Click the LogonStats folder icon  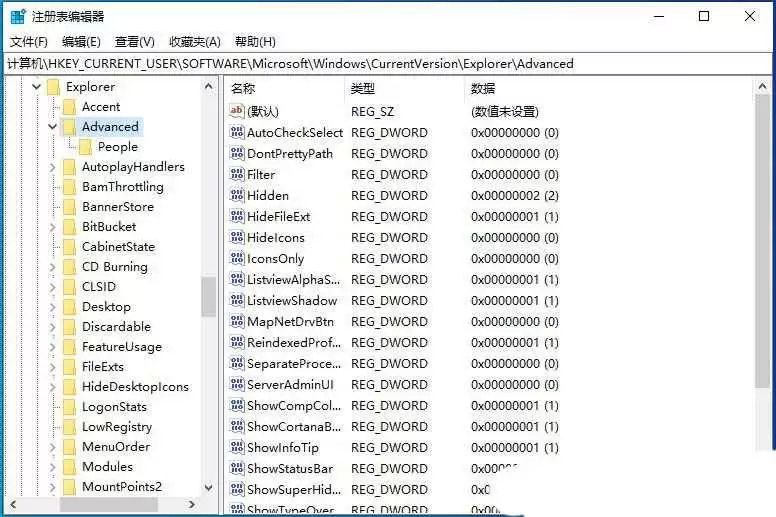coord(69,407)
